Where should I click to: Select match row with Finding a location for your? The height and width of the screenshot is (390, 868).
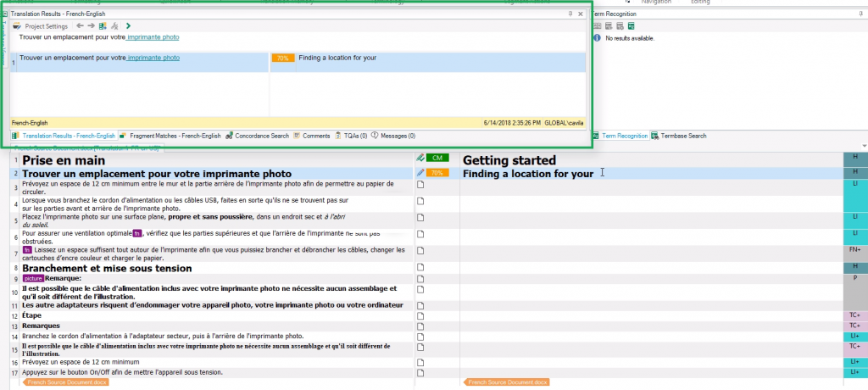(298, 62)
